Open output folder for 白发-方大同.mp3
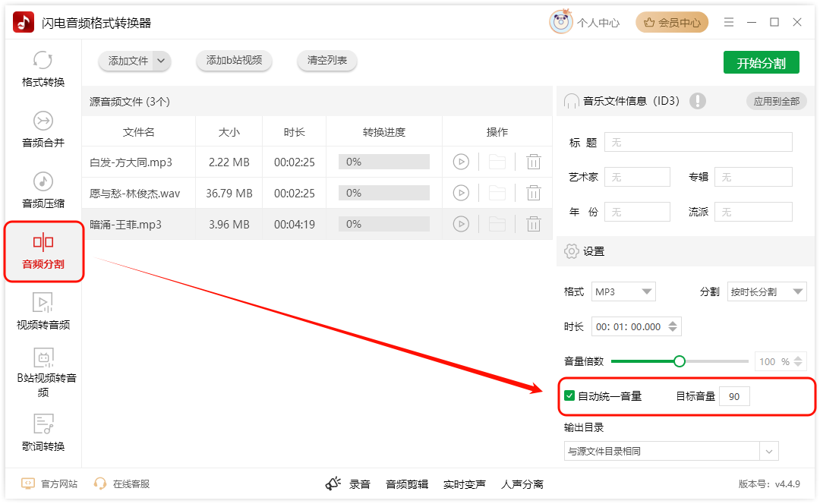 pos(497,162)
